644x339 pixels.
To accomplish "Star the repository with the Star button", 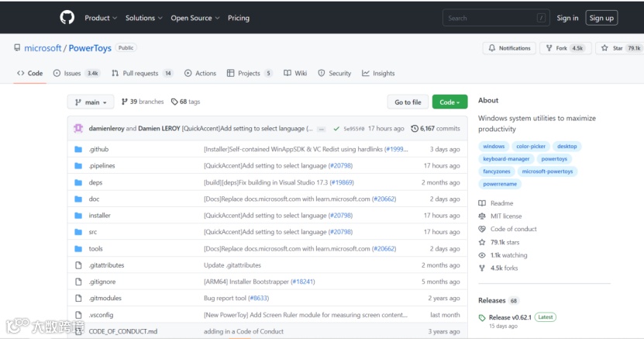I will tap(620, 48).
